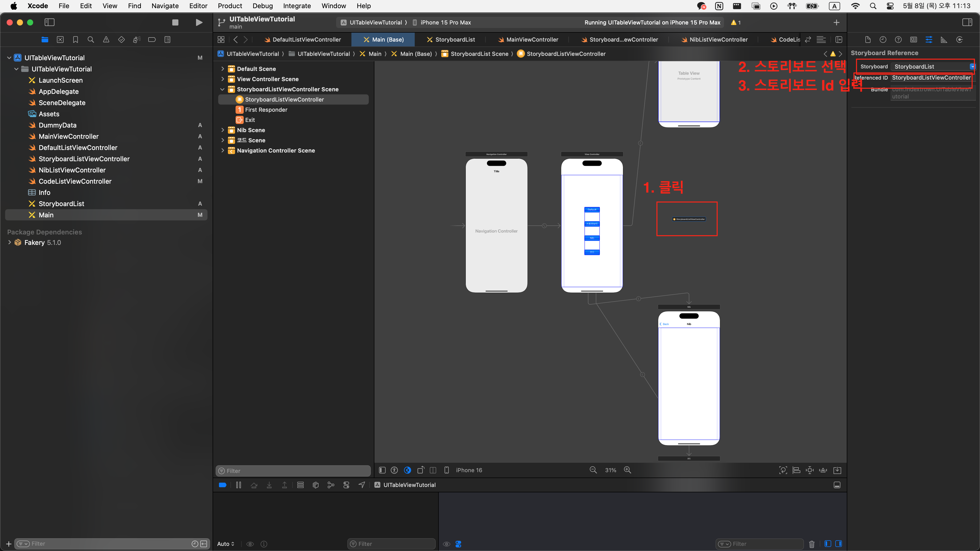Open the Project navigator folder icon
Screen dimensions: 980x551
(45, 40)
